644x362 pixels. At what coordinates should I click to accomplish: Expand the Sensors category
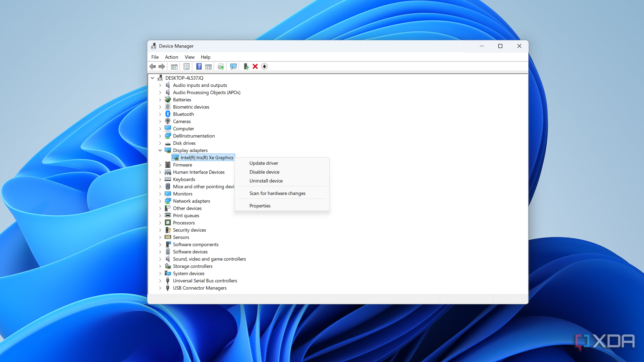click(x=160, y=237)
